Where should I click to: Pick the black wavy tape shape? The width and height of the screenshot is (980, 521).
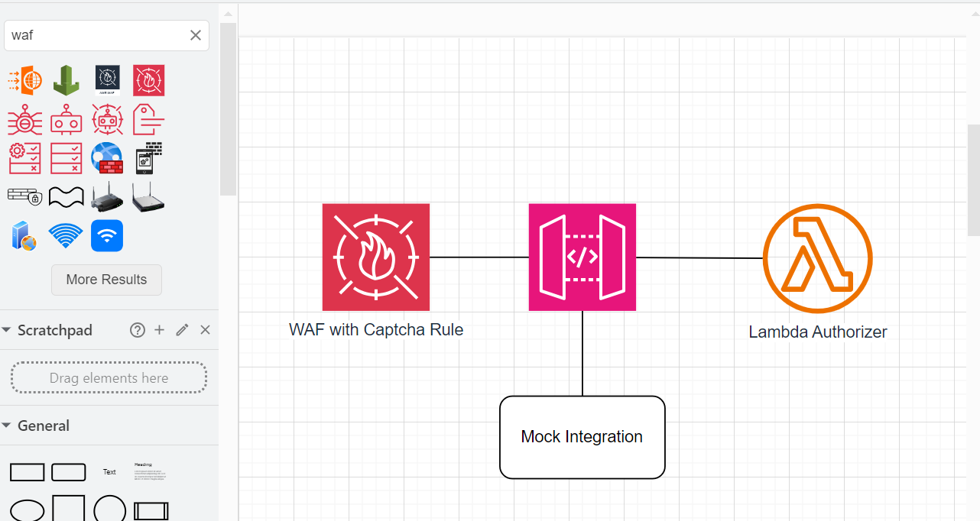click(67, 197)
